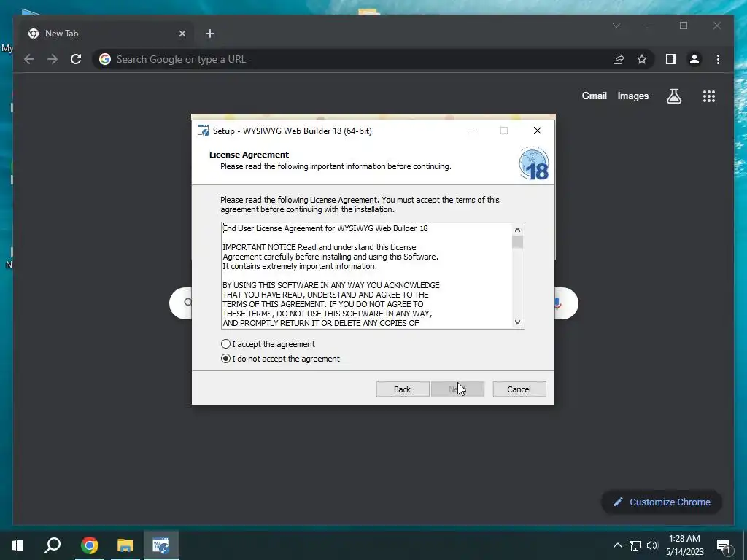Click the Web Builder setup taskbar icon

[x=161, y=545]
